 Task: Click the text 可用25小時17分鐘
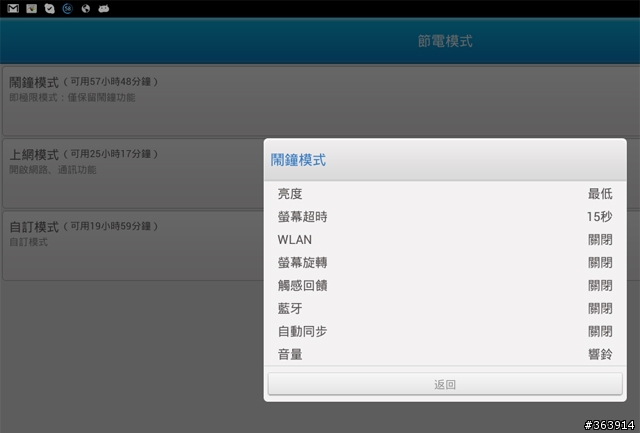click(x=111, y=154)
